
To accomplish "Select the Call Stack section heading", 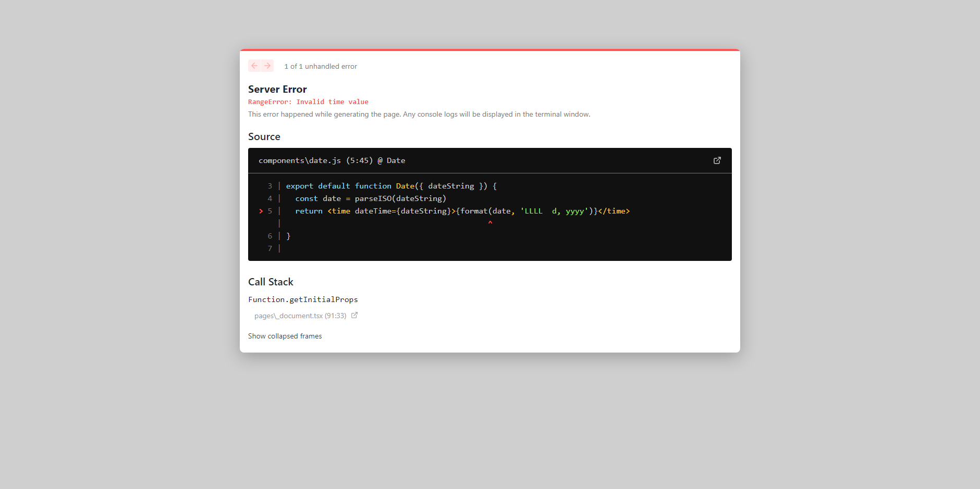I will point(271,282).
